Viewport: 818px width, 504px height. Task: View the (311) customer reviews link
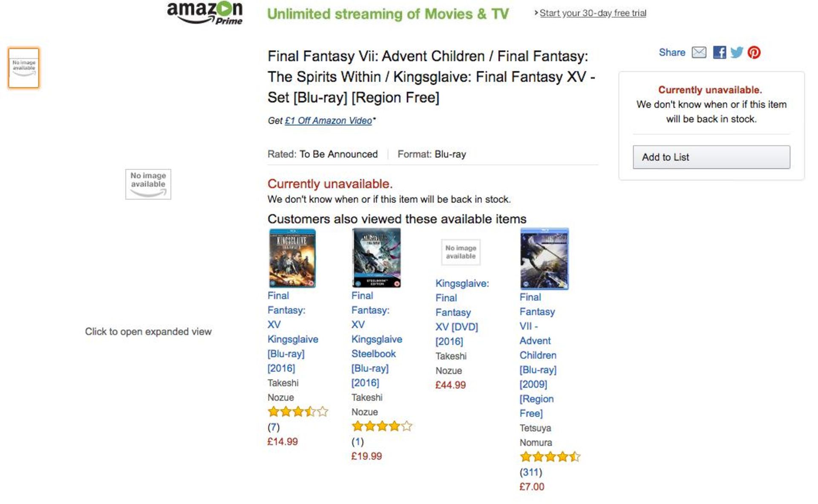(531, 472)
